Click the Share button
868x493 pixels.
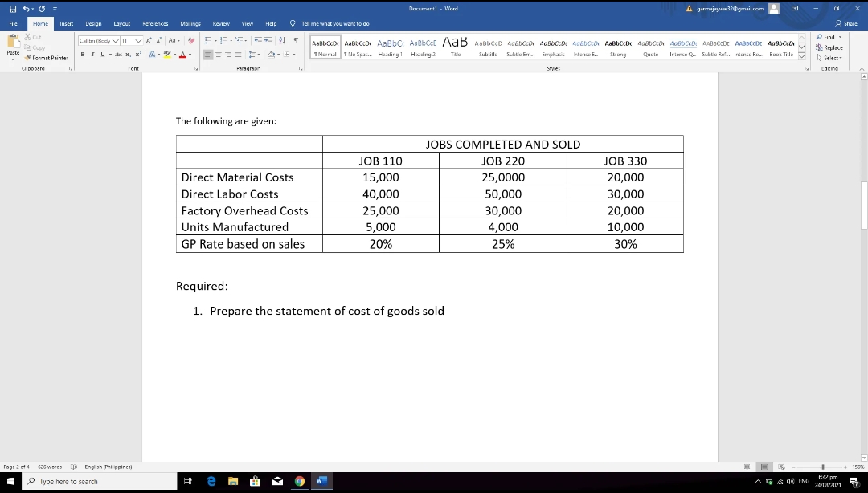coord(846,23)
